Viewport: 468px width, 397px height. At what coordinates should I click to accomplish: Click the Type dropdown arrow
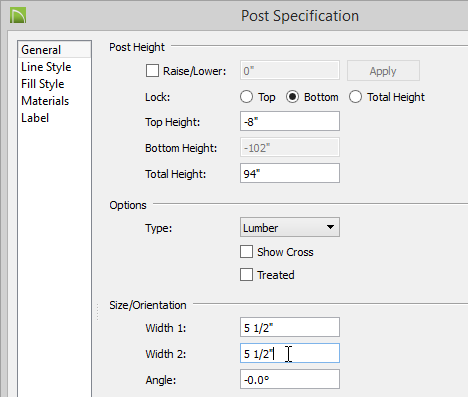[330, 227]
